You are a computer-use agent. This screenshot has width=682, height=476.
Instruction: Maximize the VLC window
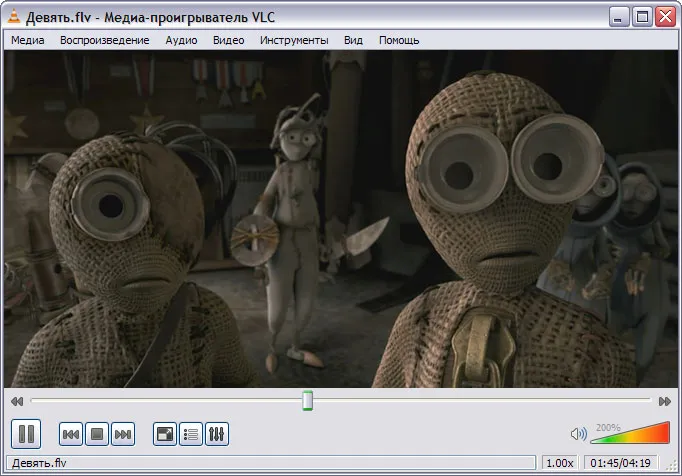coord(642,17)
